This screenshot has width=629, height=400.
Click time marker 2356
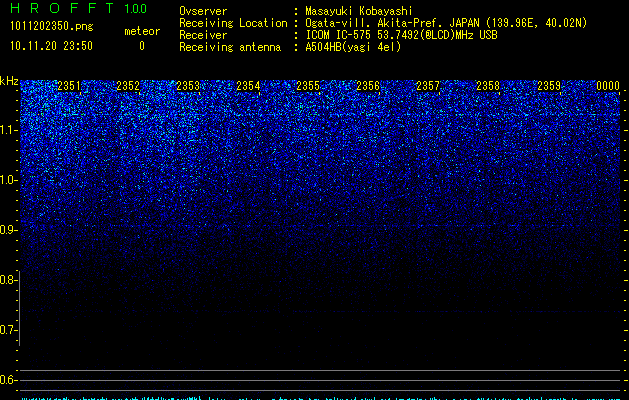click(368, 86)
